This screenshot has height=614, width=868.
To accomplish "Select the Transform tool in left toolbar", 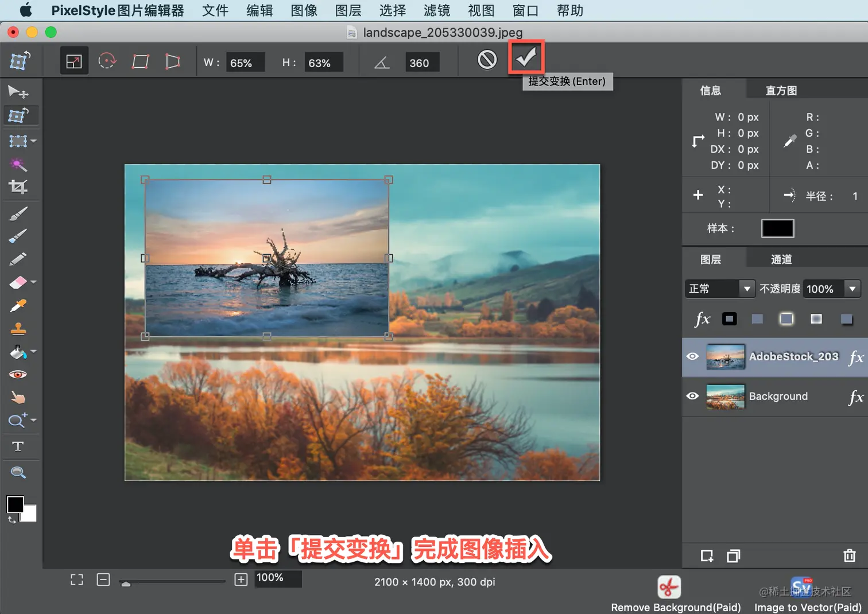I will pyautogui.click(x=19, y=115).
